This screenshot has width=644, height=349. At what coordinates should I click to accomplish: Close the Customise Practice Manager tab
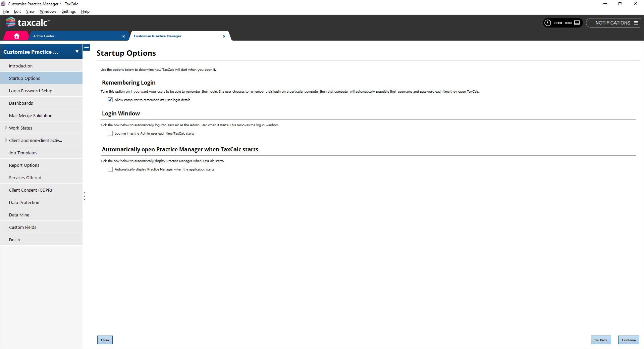click(224, 36)
